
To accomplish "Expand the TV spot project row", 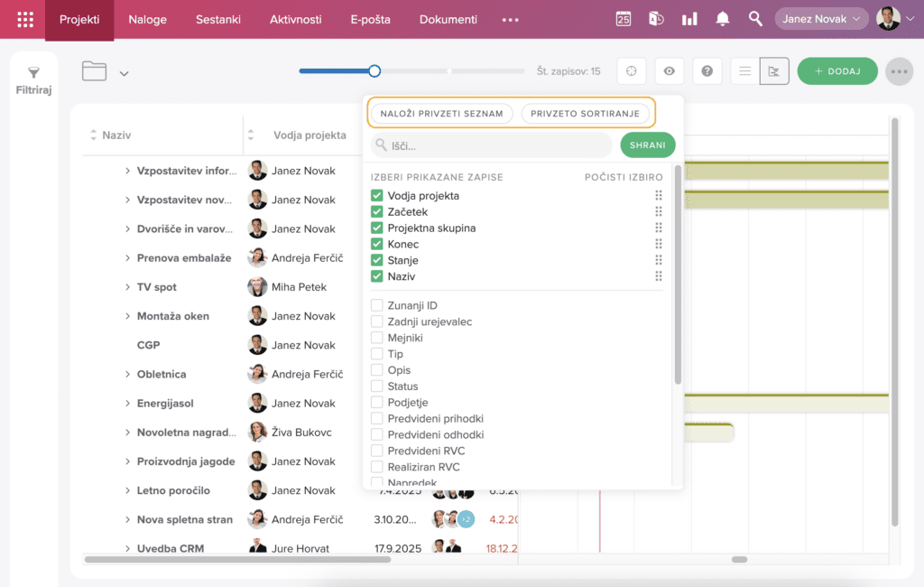I will coord(127,287).
